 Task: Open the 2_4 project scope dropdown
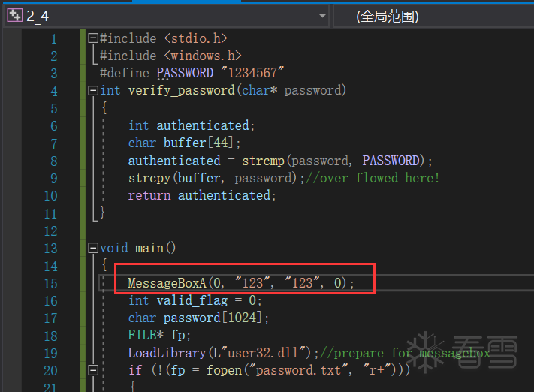coord(167,16)
